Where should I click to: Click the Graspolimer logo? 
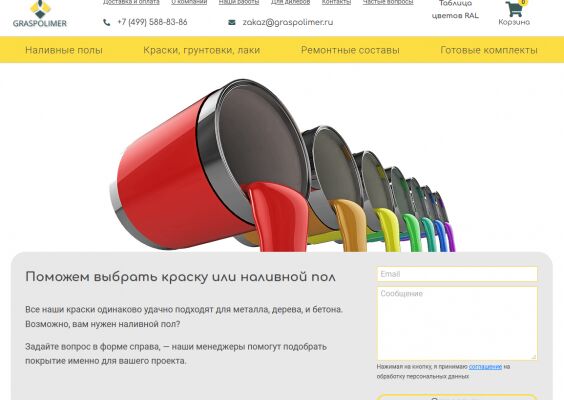pos(40,14)
